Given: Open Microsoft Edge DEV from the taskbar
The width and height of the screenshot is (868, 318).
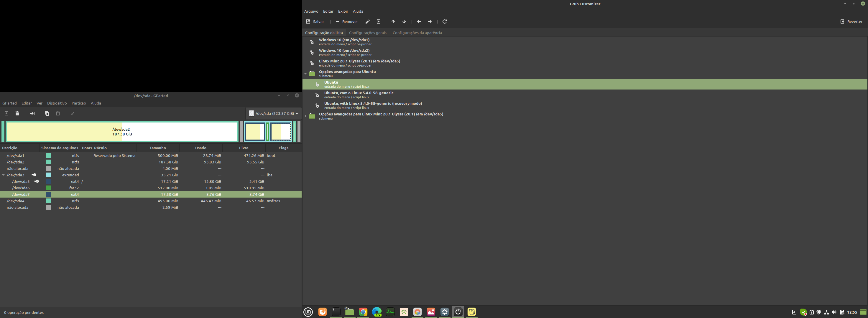Looking at the screenshot, I should point(377,312).
